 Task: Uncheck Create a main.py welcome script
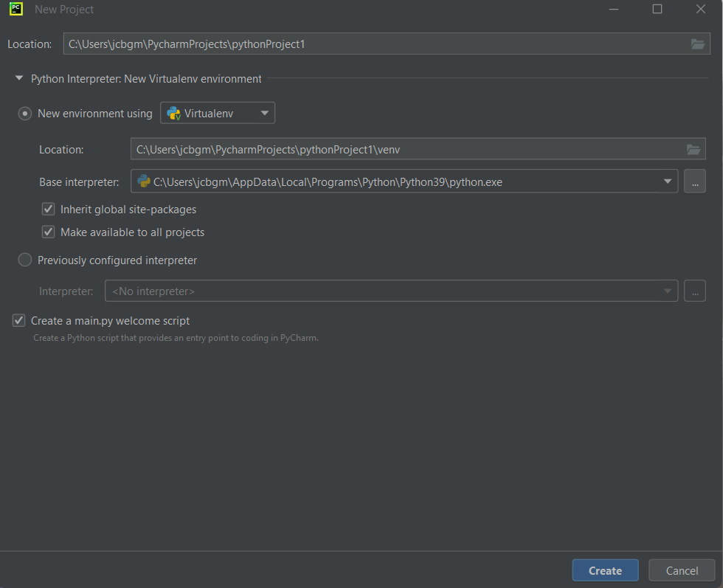[19, 320]
